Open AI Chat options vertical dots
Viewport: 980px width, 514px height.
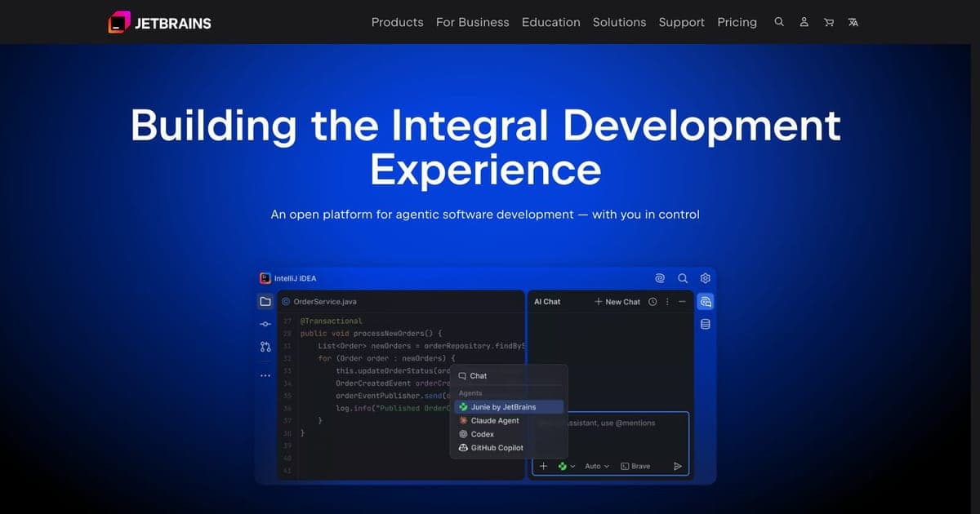click(x=667, y=302)
